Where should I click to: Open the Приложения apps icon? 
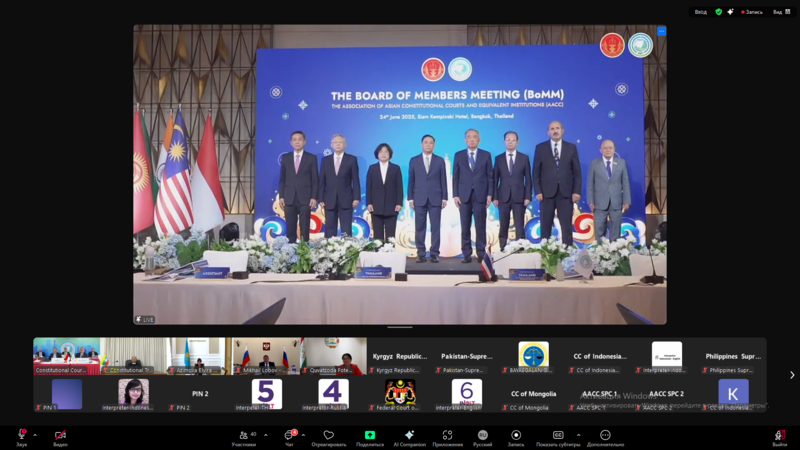[447, 436]
